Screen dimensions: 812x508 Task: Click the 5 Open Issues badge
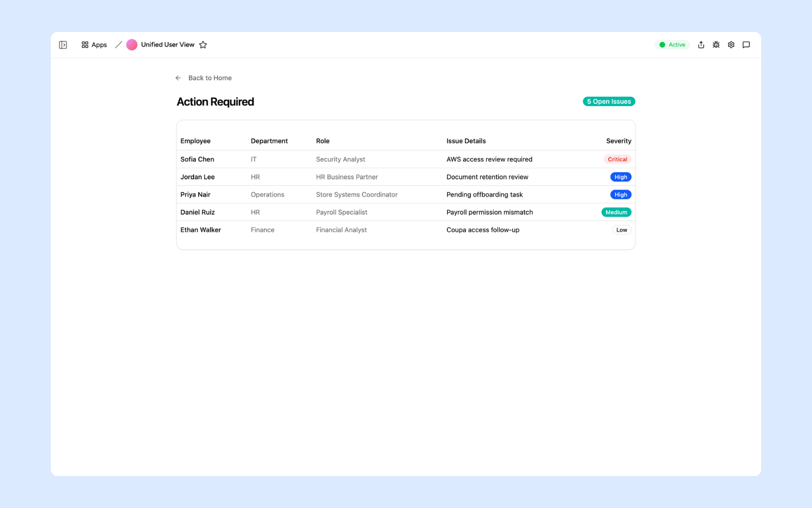(609, 102)
